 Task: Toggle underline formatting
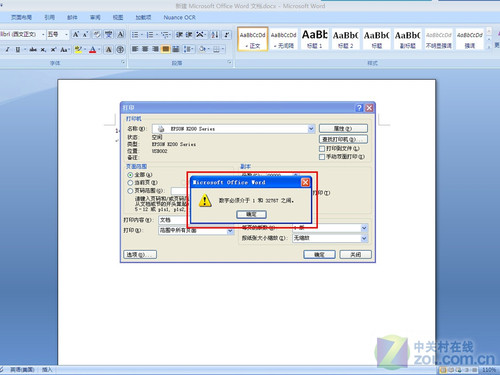tap(18, 50)
